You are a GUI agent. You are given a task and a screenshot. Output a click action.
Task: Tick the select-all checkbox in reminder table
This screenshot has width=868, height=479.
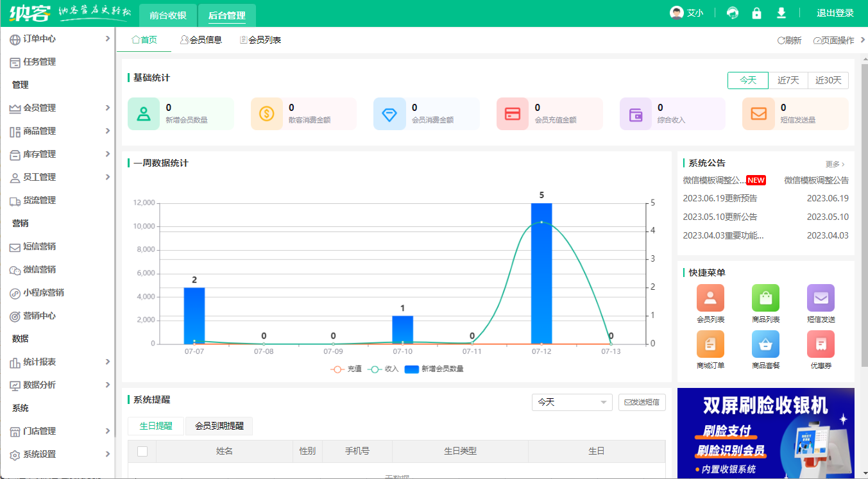pos(142,451)
